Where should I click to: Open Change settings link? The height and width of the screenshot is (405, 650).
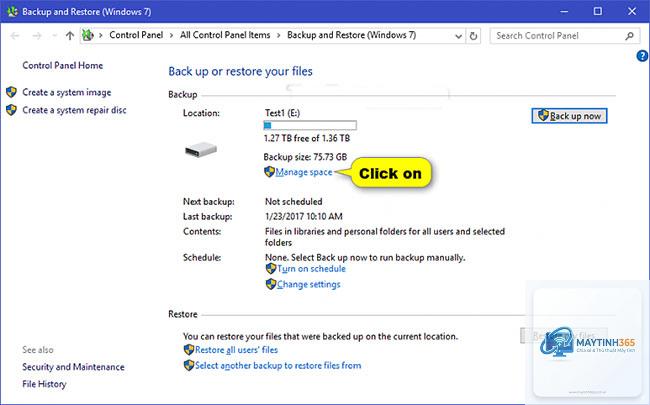pyautogui.click(x=309, y=284)
